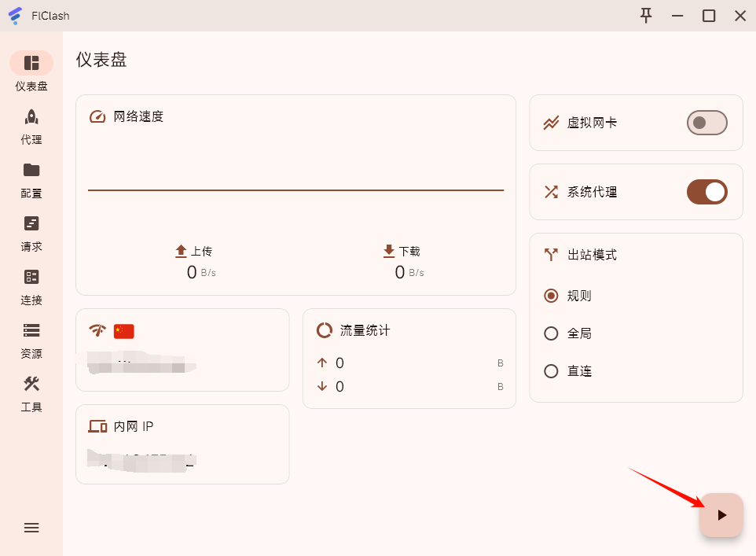The width and height of the screenshot is (756, 556).
Task: Click the 流量统计 traffic card
Action: tap(409, 359)
